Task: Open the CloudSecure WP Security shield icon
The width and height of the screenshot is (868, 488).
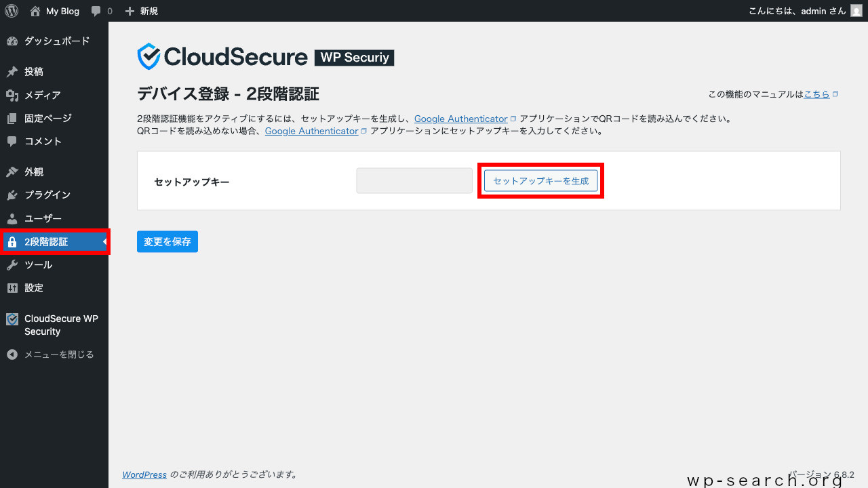Action: pyautogui.click(x=12, y=319)
